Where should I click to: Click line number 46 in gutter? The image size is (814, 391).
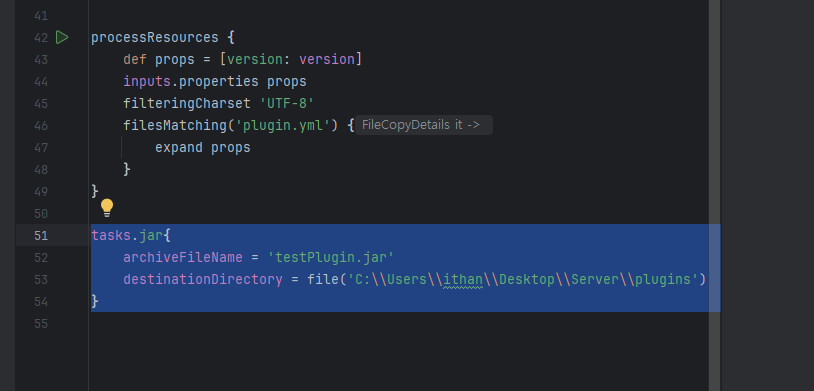point(41,126)
